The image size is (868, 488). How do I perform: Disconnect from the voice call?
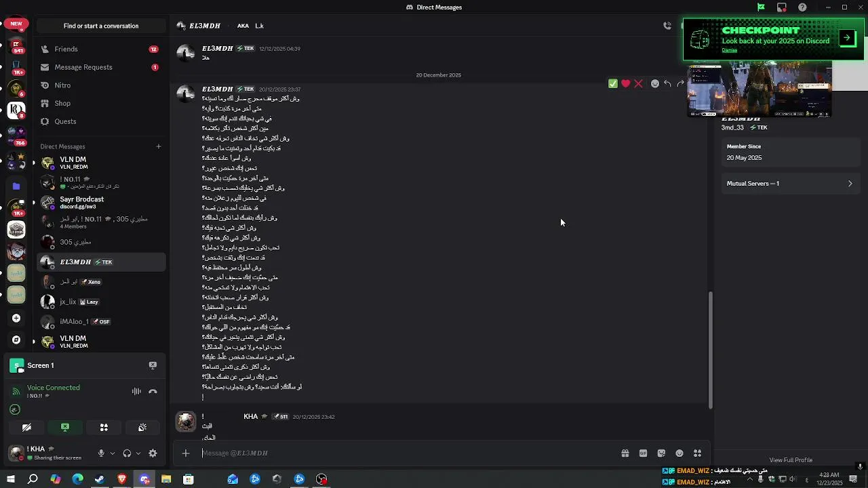pyautogui.click(x=153, y=391)
